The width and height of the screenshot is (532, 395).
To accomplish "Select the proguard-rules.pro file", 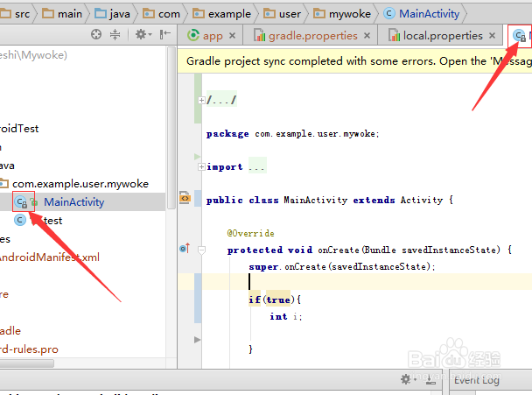I will point(29,349).
